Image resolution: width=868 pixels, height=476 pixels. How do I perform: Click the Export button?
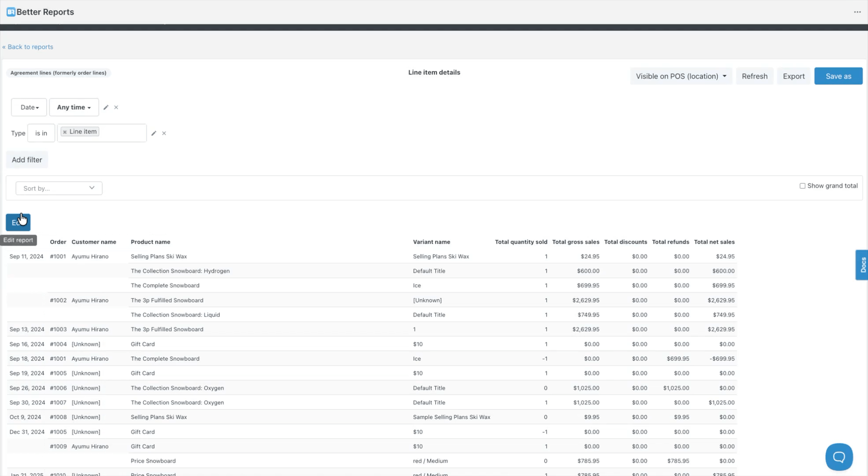click(x=793, y=76)
